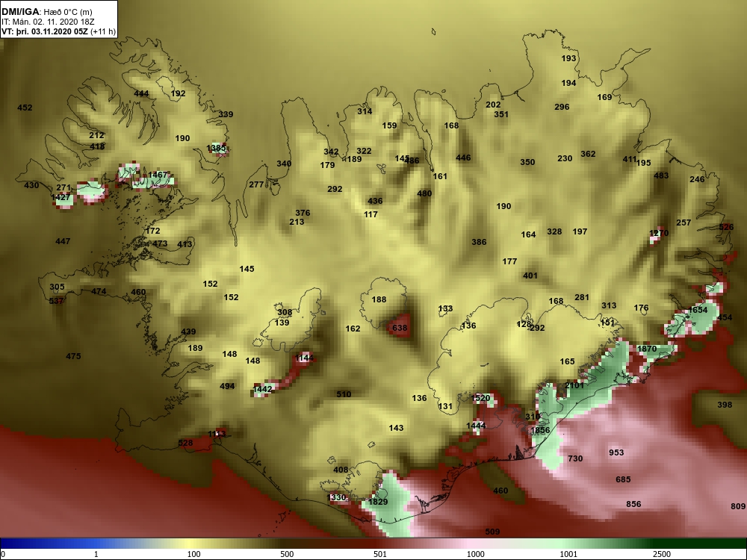This screenshot has height=560, width=747.
Task: Click the 277 height value
Action: pyautogui.click(x=256, y=184)
